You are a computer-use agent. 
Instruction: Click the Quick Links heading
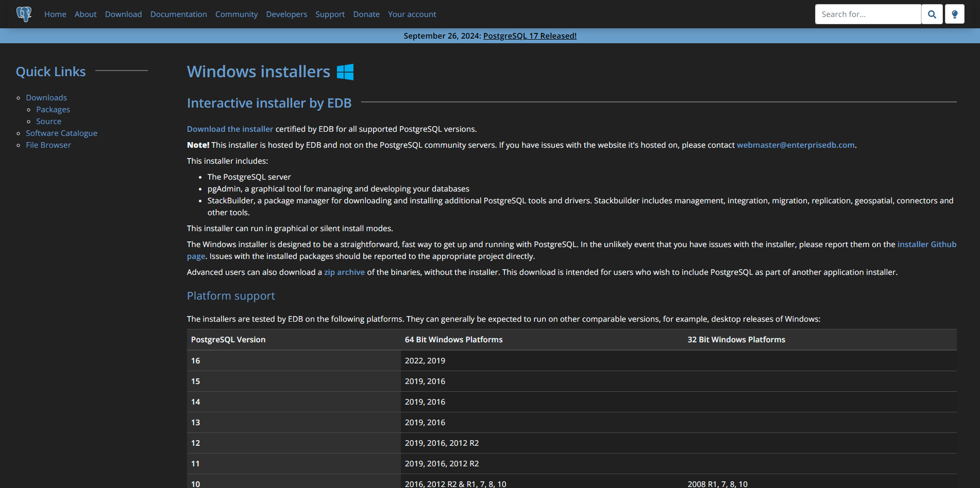(x=50, y=72)
